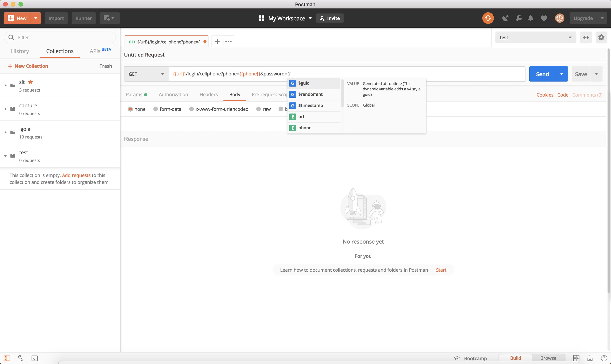611x364 pixels.
Task: Select x-www-form-urlencoded body type
Action: (x=191, y=109)
